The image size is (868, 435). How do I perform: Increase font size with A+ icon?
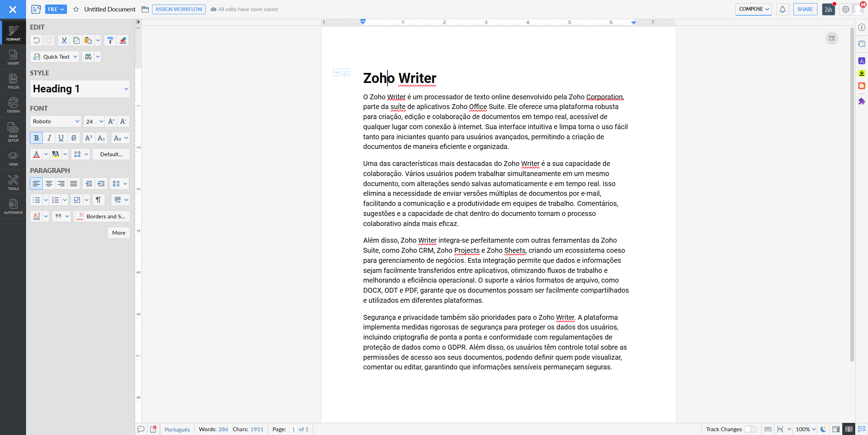[x=111, y=121]
